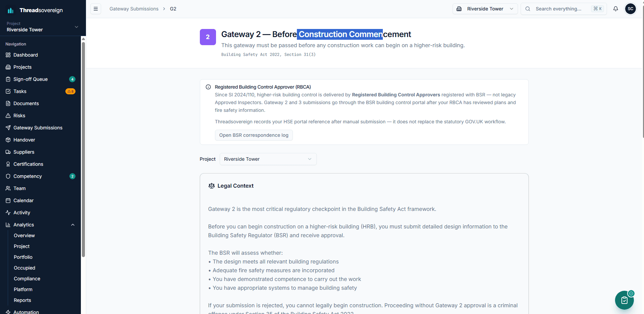Click the G2 breadcrumb item
This screenshot has height=314, width=644.
(x=173, y=9)
